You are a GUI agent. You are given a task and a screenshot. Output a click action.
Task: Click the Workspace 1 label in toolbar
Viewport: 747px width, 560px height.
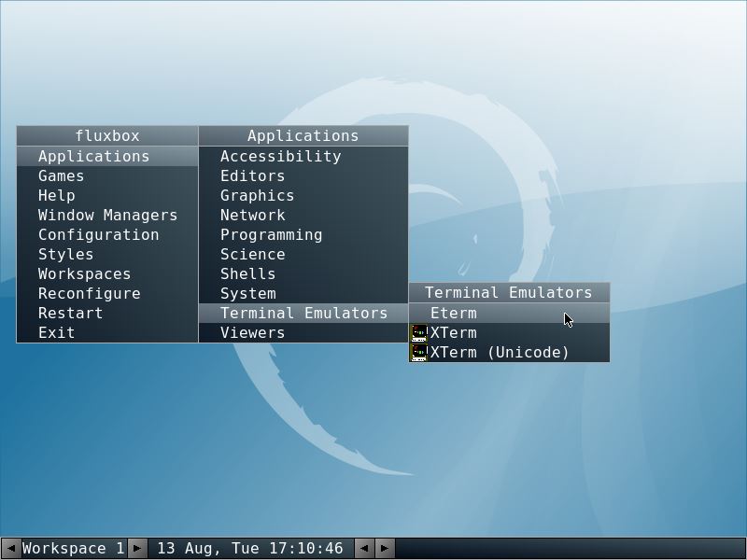point(74,548)
